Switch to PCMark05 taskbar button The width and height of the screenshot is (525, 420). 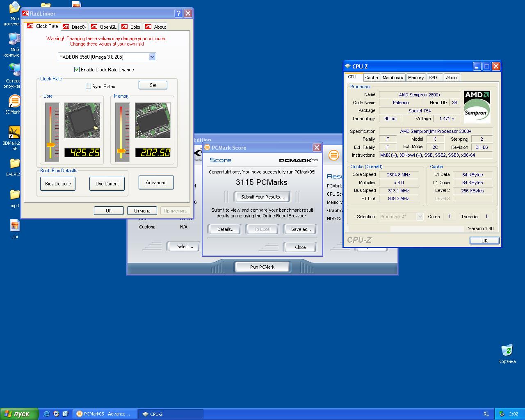(105, 414)
